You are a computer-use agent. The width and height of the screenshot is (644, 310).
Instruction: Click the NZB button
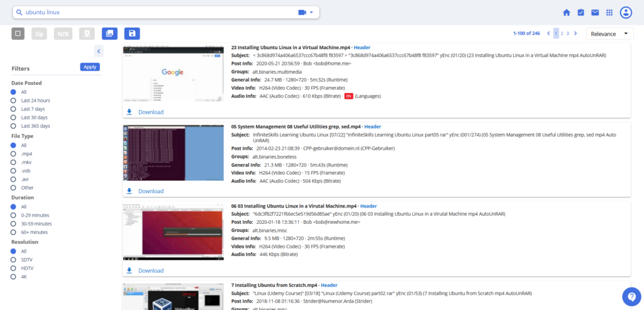point(63,34)
